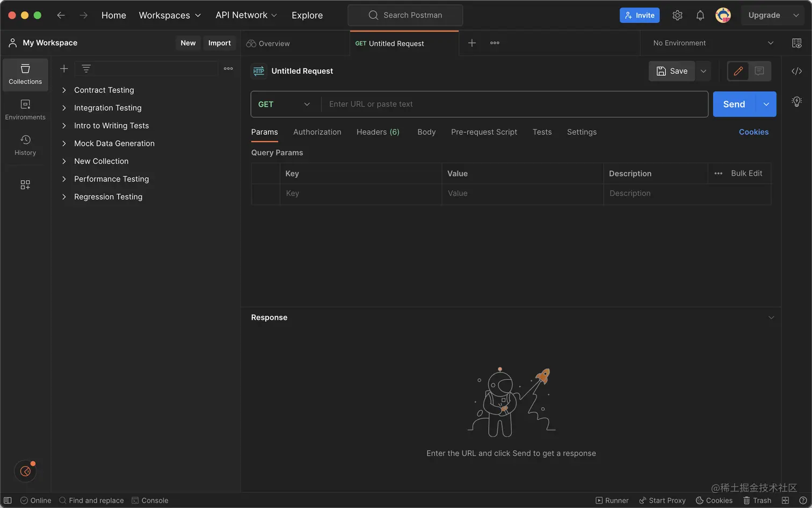The image size is (812, 508).
Task: Save the Untitled Request
Action: pyautogui.click(x=672, y=71)
